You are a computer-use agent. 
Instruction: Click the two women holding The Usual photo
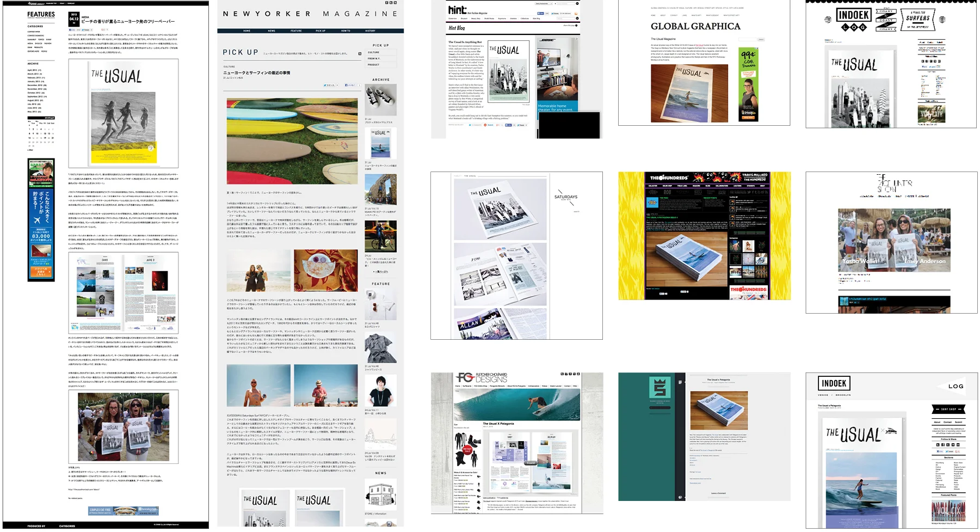click(124, 426)
